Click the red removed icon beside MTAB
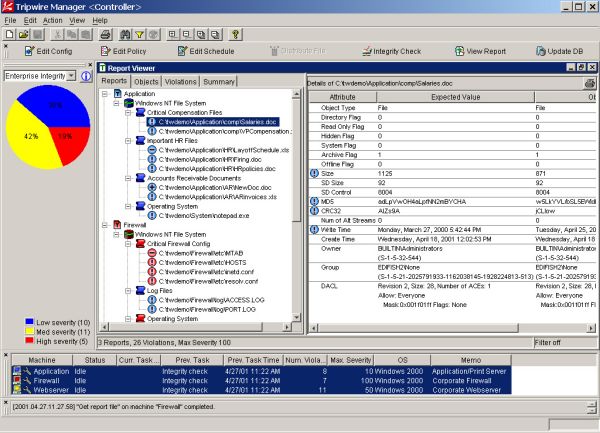 click(x=152, y=253)
